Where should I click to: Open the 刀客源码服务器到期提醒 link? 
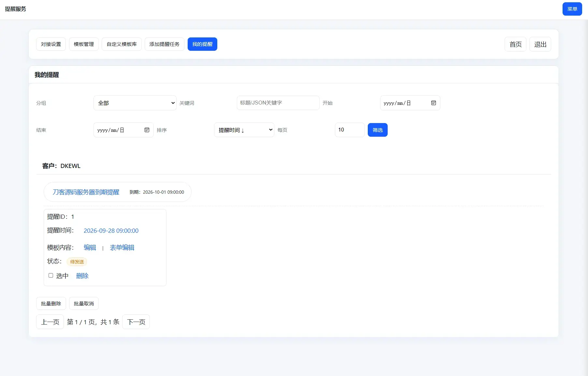[x=86, y=192]
